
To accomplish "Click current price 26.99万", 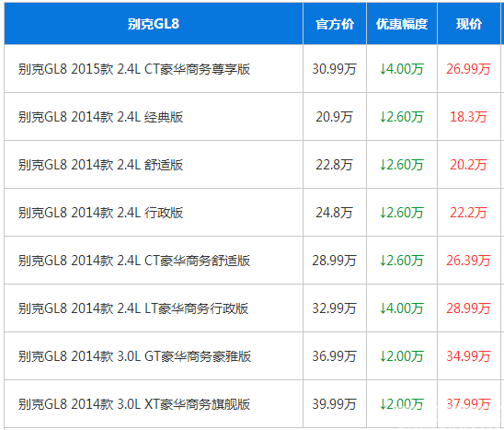I will (468, 69).
